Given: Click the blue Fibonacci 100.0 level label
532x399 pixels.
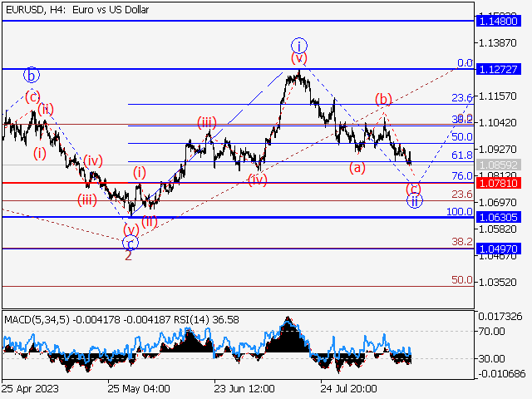Looking at the screenshot, I should pos(460,212).
